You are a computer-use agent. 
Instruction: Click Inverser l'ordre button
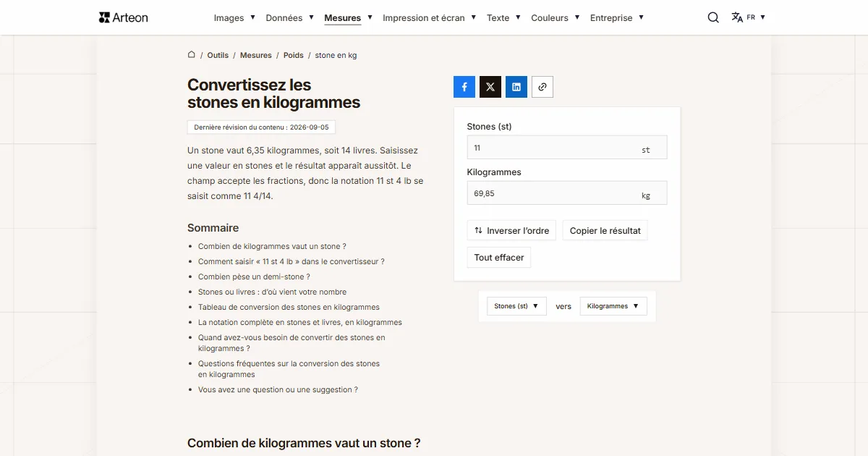[511, 231]
